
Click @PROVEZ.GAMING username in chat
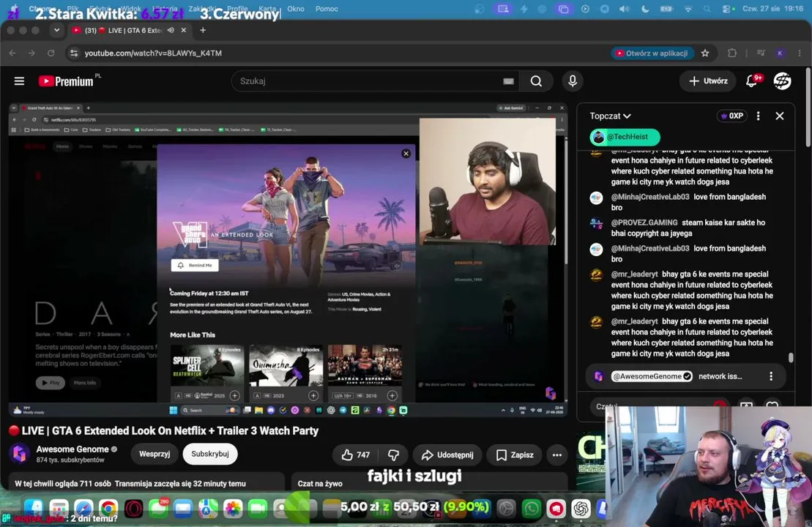click(x=644, y=223)
